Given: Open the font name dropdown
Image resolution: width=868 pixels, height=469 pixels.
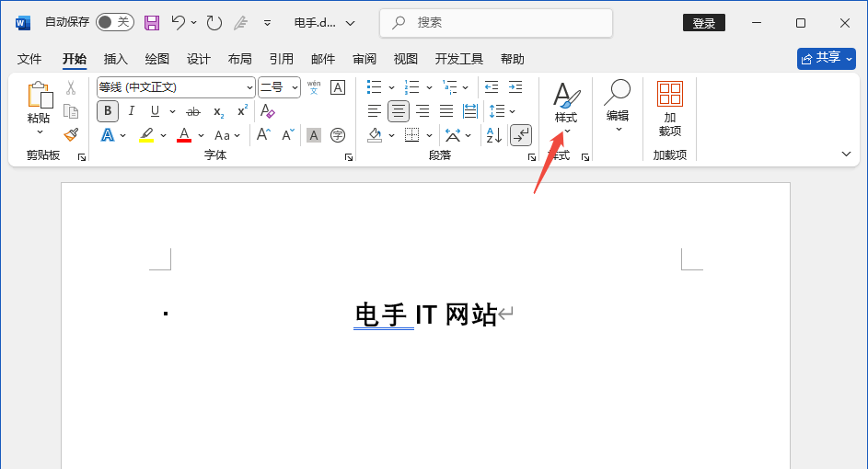Looking at the screenshot, I should (x=249, y=87).
